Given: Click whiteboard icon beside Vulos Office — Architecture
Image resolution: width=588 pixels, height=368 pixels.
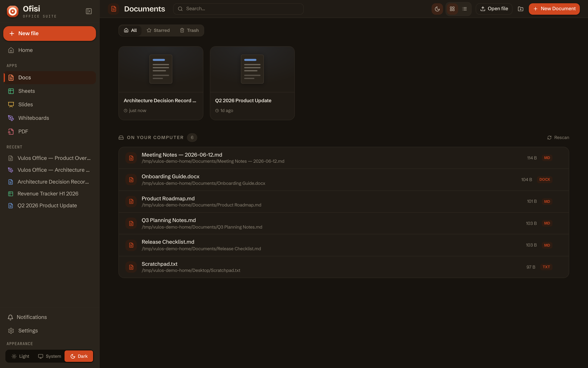Looking at the screenshot, I should (11, 170).
